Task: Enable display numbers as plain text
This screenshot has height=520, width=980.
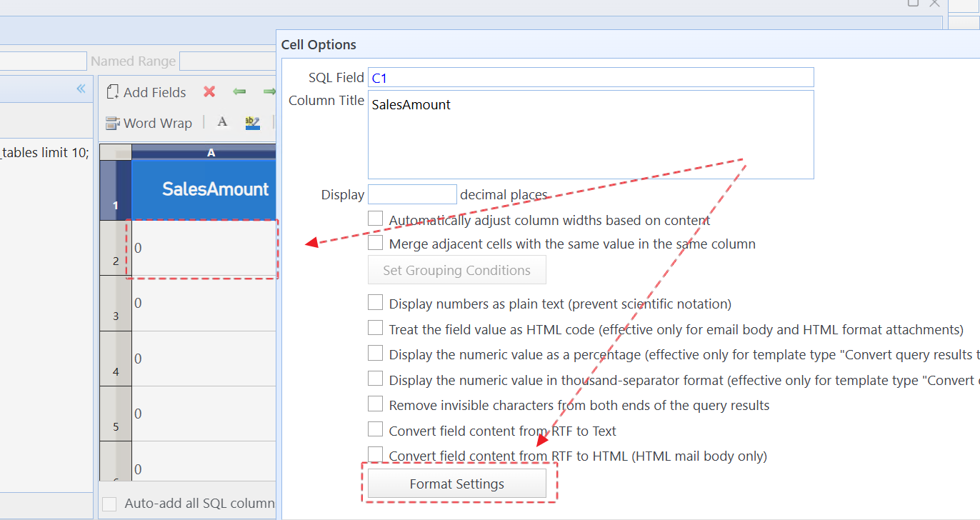Action: pyautogui.click(x=376, y=302)
